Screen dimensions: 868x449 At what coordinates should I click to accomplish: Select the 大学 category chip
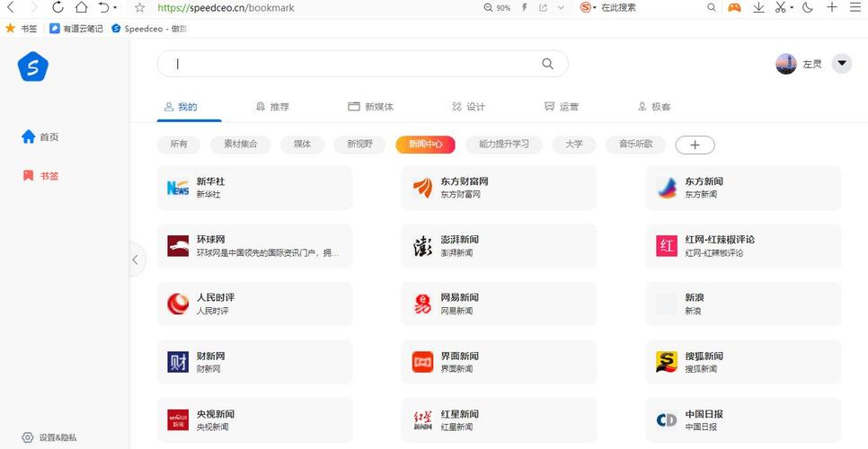(574, 145)
